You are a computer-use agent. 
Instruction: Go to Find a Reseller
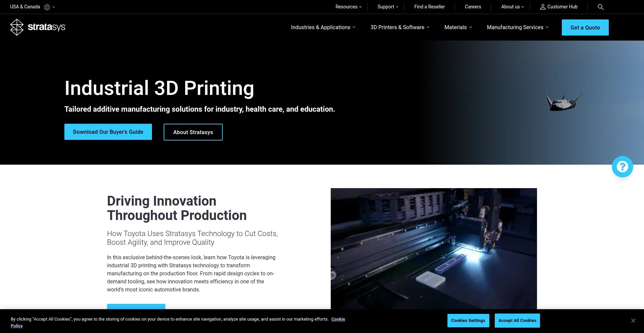pos(429,7)
